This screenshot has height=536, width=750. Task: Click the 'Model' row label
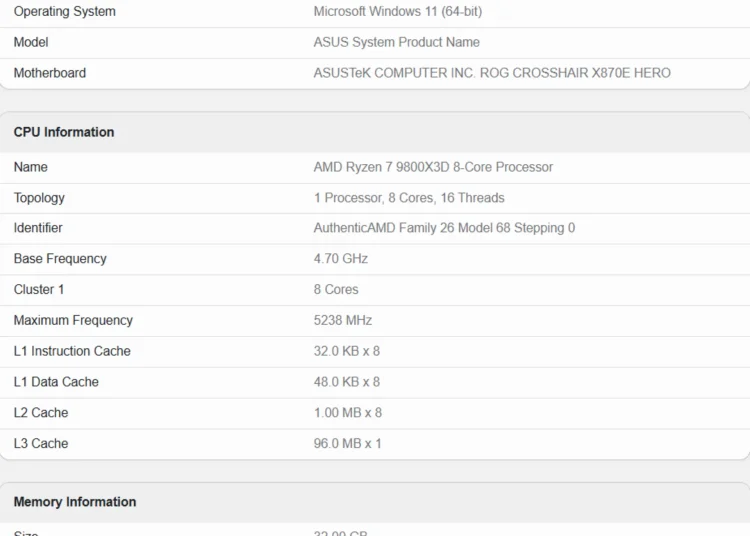pyautogui.click(x=31, y=42)
